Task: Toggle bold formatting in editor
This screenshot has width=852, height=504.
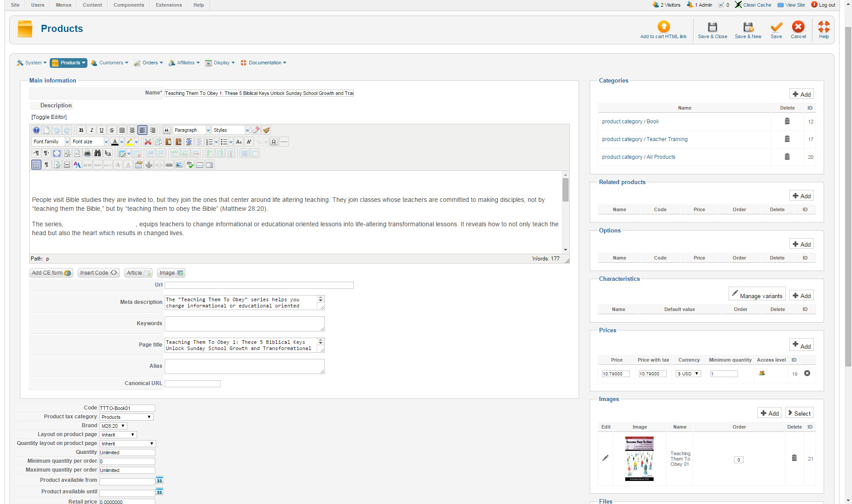Action: (81, 130)
